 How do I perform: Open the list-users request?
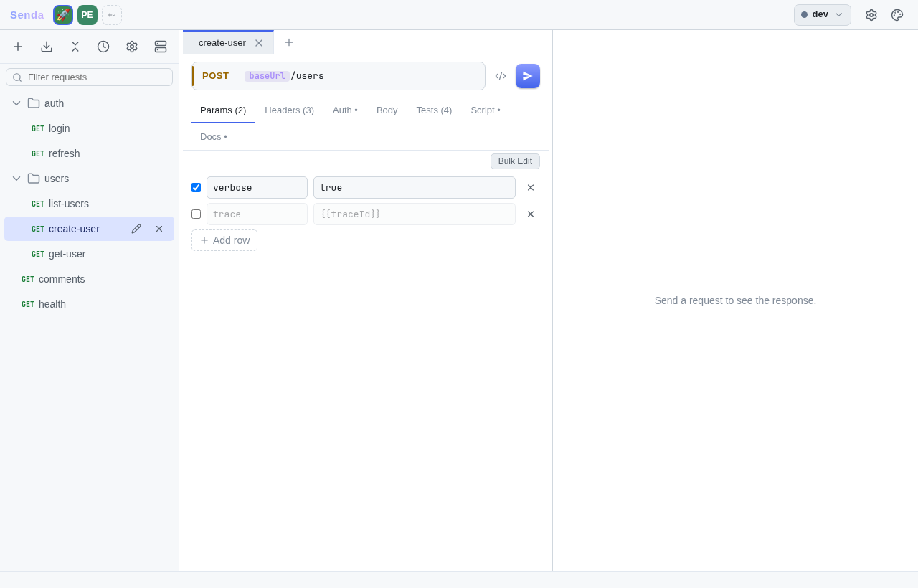coord(89,204)
